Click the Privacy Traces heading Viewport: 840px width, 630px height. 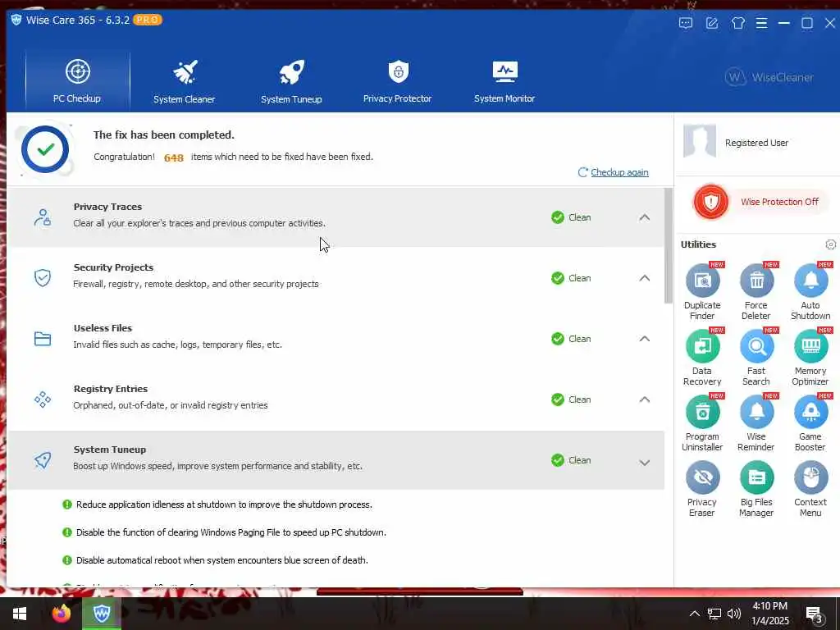coord(107,207)
